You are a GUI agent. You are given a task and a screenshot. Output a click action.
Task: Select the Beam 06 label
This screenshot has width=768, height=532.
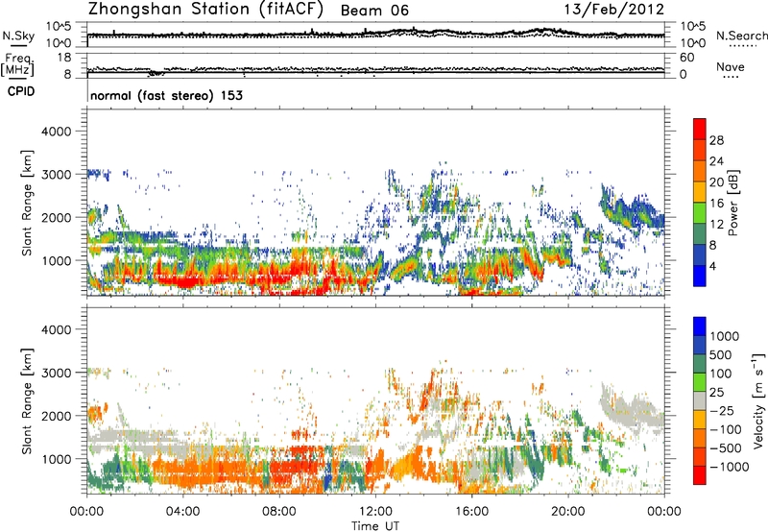(x=374, y=11)
